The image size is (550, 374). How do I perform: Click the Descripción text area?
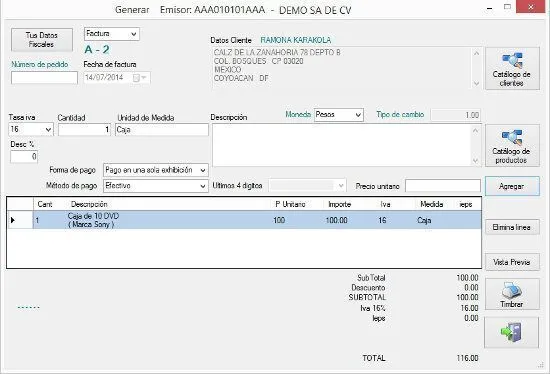click(342, 145)
